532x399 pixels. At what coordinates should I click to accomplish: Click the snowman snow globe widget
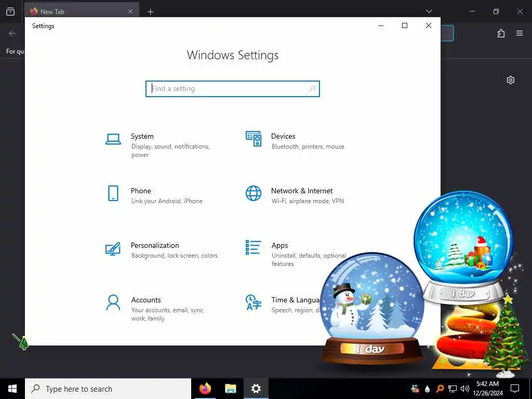click(x=372, y=310)
